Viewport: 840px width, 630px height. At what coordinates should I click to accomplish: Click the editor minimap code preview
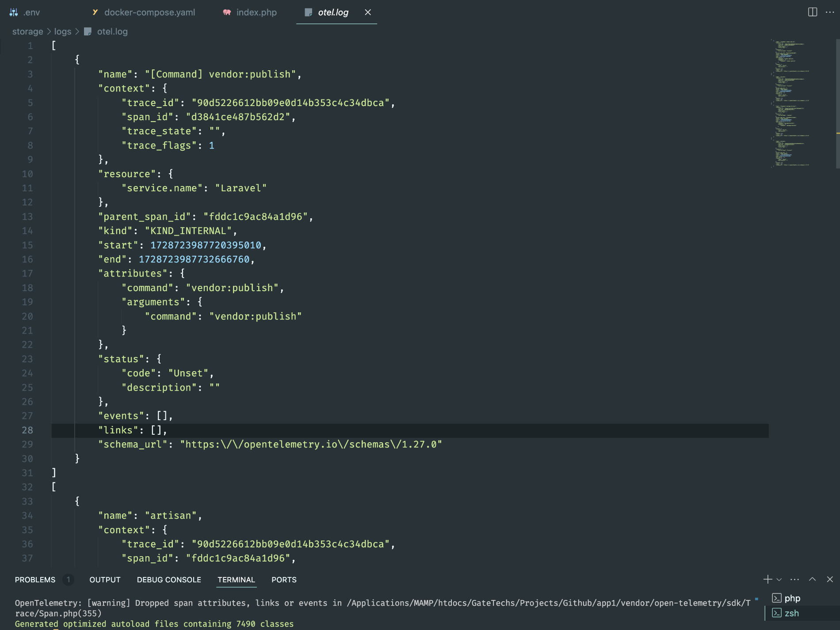point(791,104)
